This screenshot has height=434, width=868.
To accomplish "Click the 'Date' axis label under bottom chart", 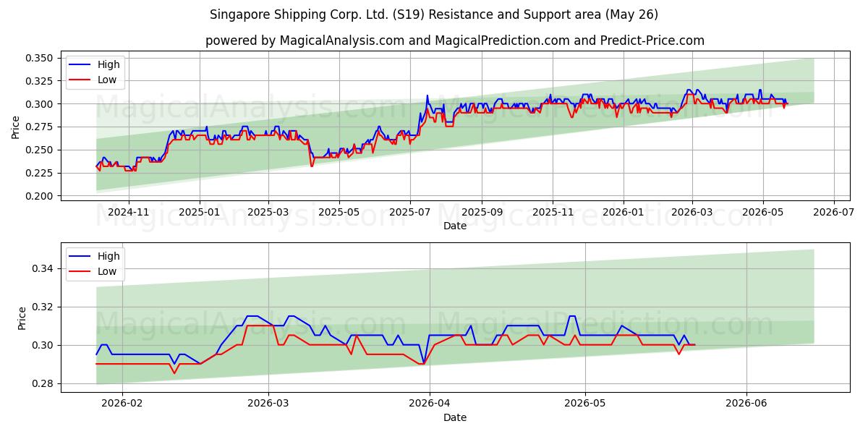I will [x=455, y=417].
